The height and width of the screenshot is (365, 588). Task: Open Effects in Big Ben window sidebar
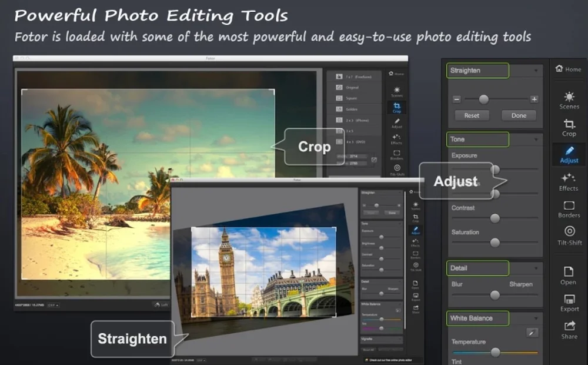pos(416,243)
